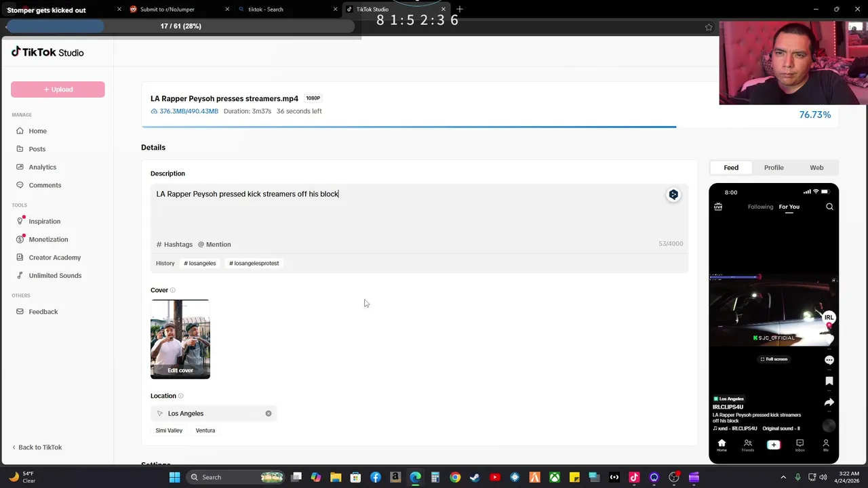Close the 'tiktok - Search' browser tab
Image resolution: width=868 pixels, height=488 pixels.
(335, 9)
